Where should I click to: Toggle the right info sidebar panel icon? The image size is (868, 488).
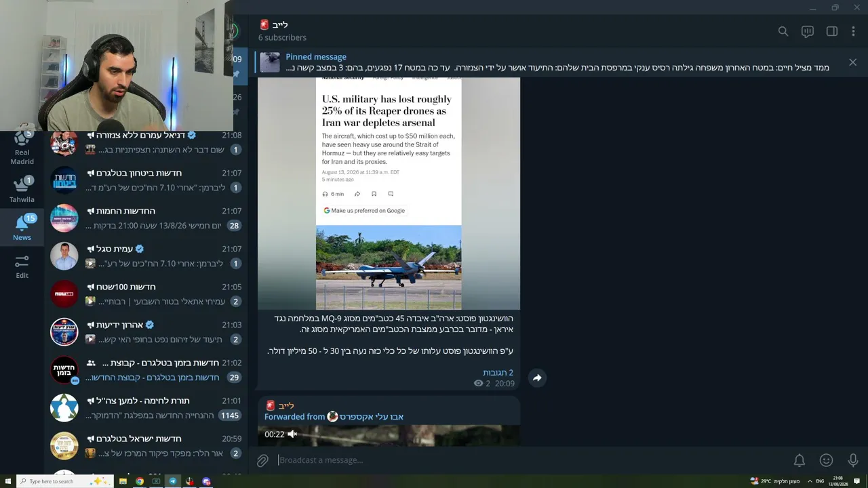click(832, 31)
